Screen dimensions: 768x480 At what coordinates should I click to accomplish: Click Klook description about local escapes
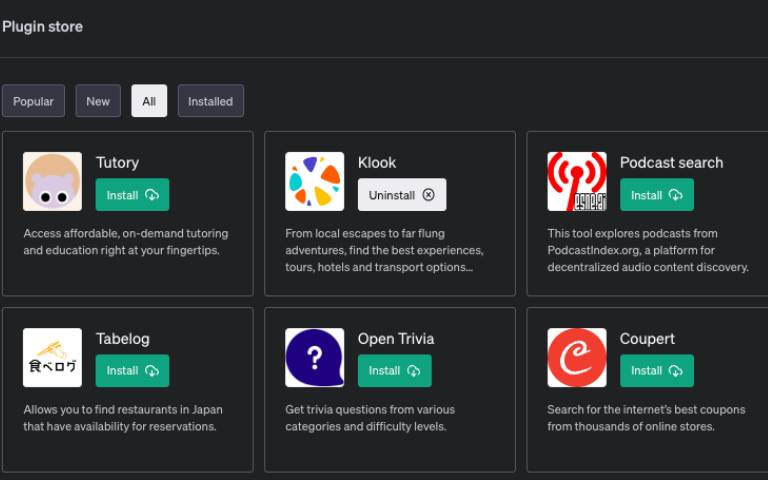pos(384,250)
